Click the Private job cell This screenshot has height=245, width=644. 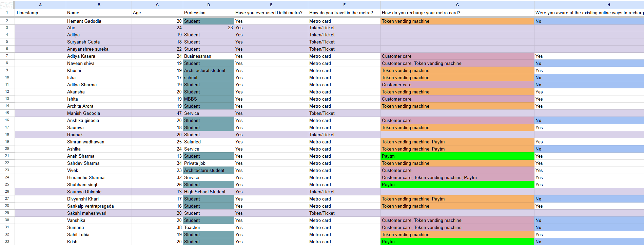(x=209, y=163)
